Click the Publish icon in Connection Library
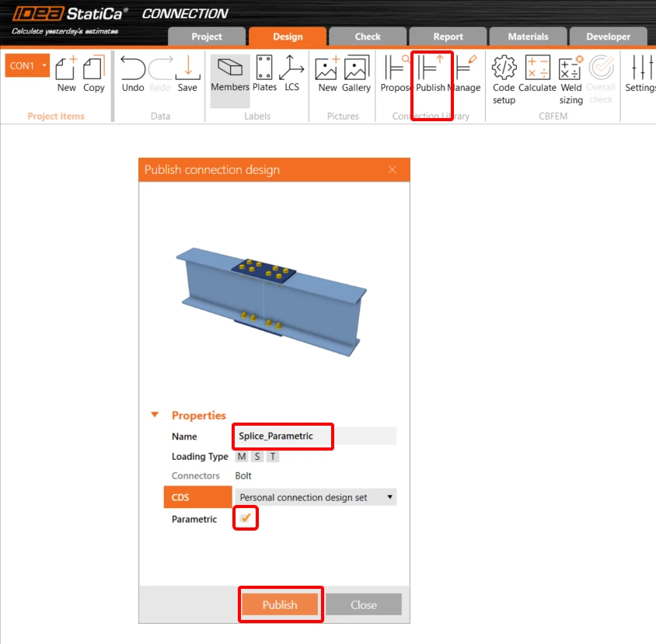Viewport: 656px width, 644px height. (x=431, y=74)
